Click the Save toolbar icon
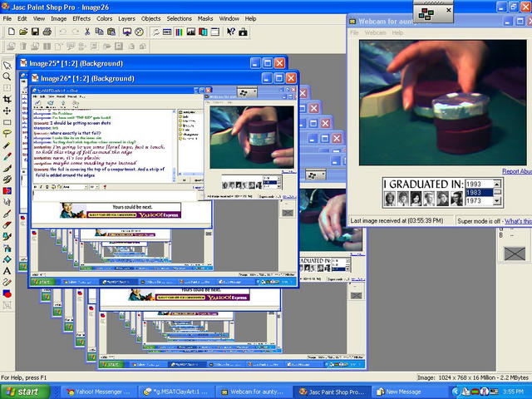 tap(35, 32)
